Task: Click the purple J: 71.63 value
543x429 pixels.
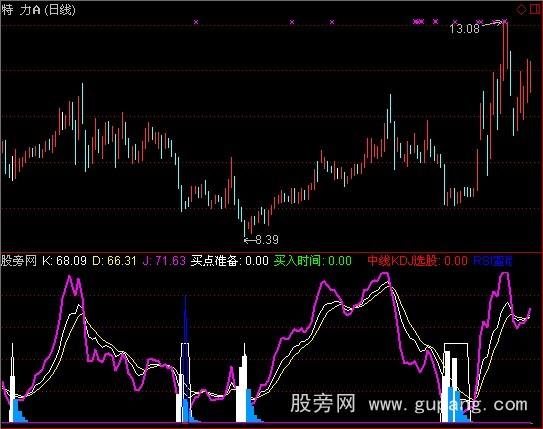Action: pyautogui.click(x=164, y=260)
